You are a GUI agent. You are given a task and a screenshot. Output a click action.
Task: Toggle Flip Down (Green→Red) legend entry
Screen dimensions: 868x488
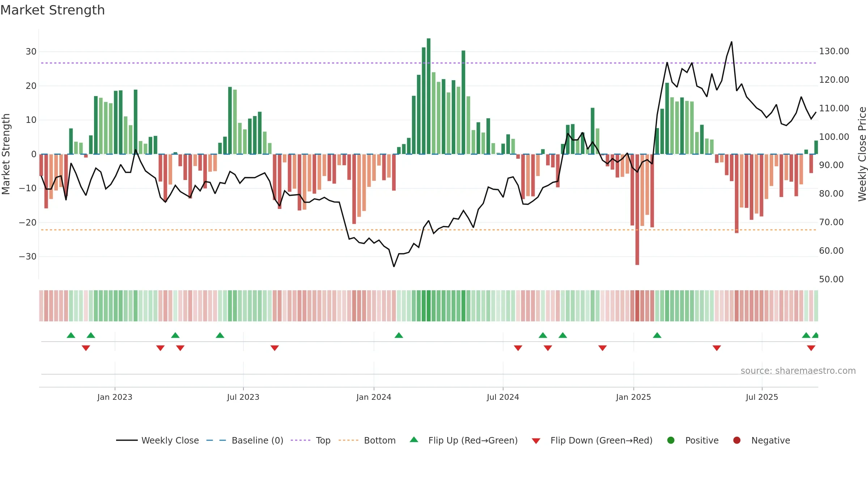pos(592,440)
